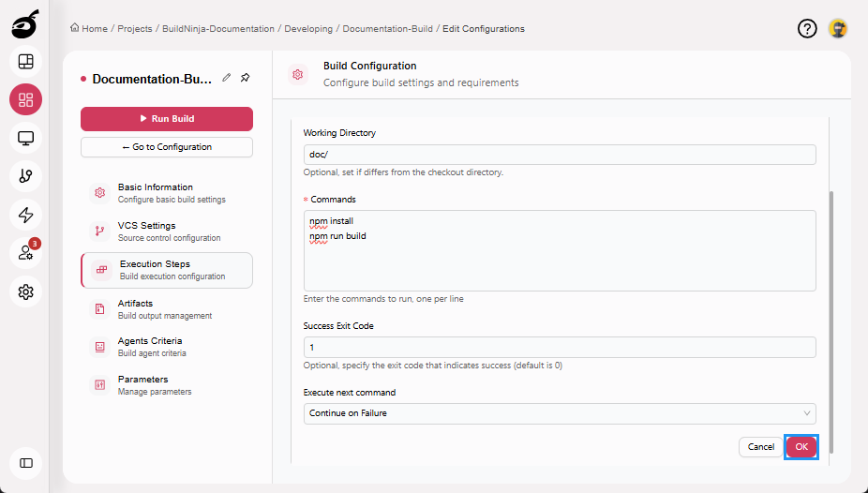Toggle the sidebar collapse panel icon
The width and height of the screenshot is (868, 493).
(x=25, y=463)
